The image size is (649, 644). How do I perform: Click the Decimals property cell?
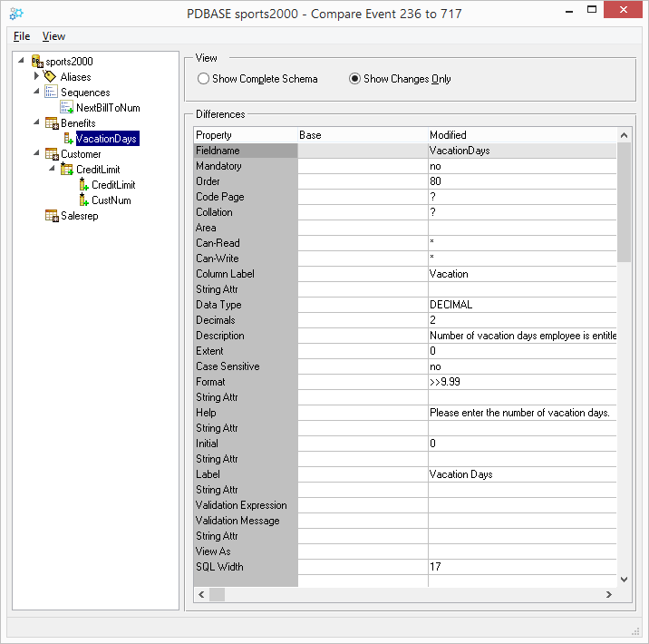coord(246,320)
